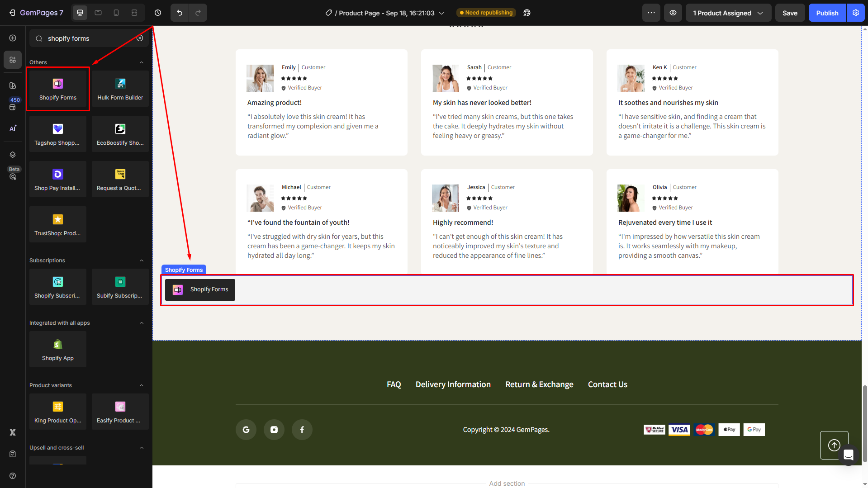Viewport: 868px width, 488px height.
Task: Preview page with the eye icon
Action: (673, 13)
